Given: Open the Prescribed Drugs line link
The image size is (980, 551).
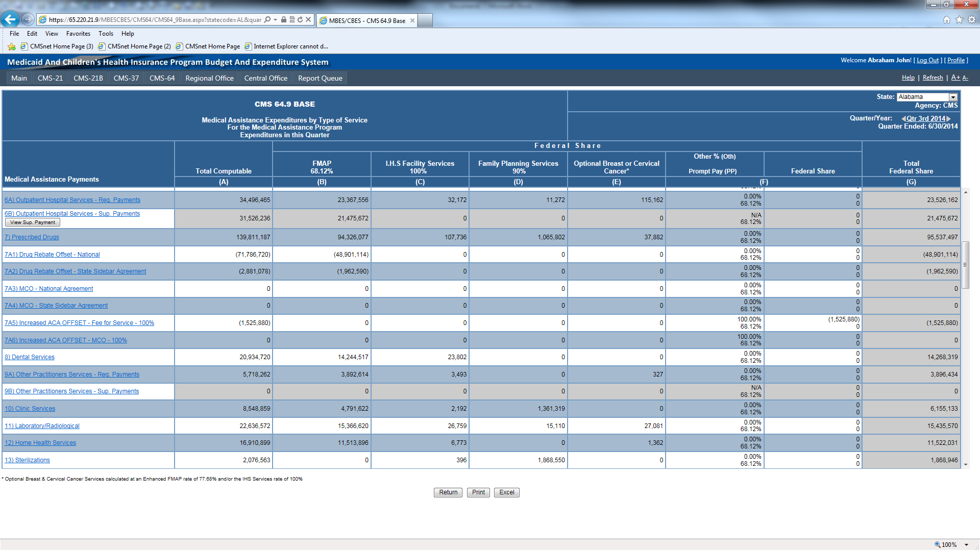Looking at the screenshot, I should point(32,237).
